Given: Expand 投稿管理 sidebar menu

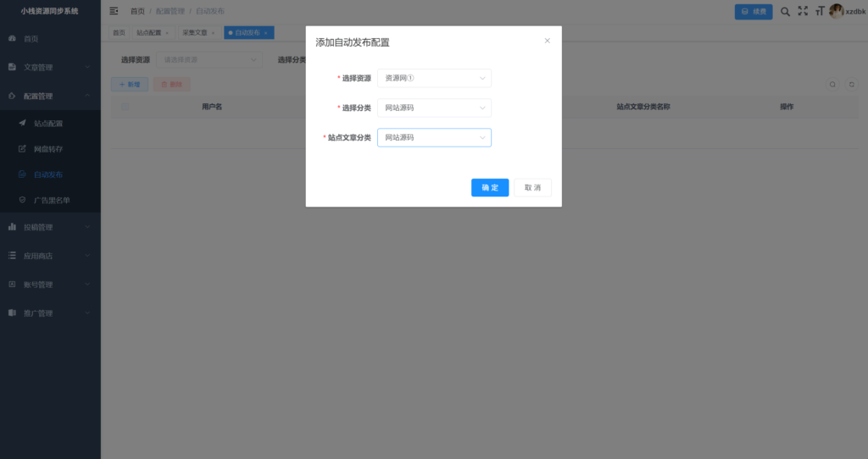Looking at the screenshot, I should pos(50,227).
